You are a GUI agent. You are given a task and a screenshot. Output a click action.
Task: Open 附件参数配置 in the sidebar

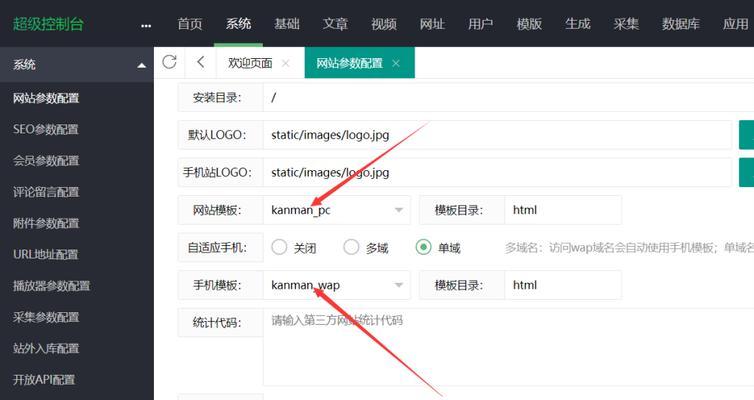(46, 223)
